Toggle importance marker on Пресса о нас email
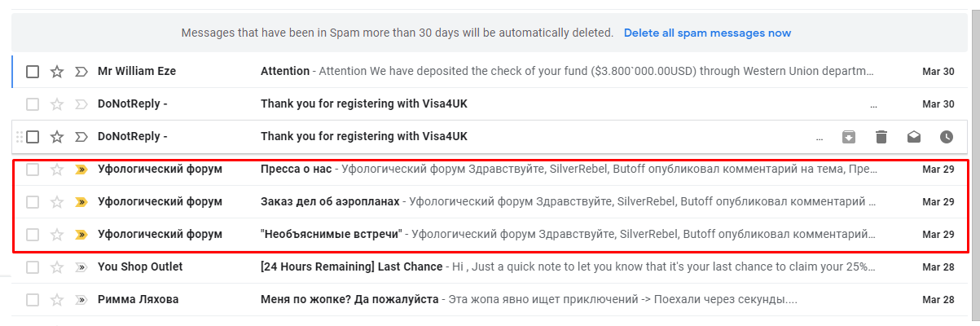The width and height of the screenshot is (980, 326). pos(81,170)
